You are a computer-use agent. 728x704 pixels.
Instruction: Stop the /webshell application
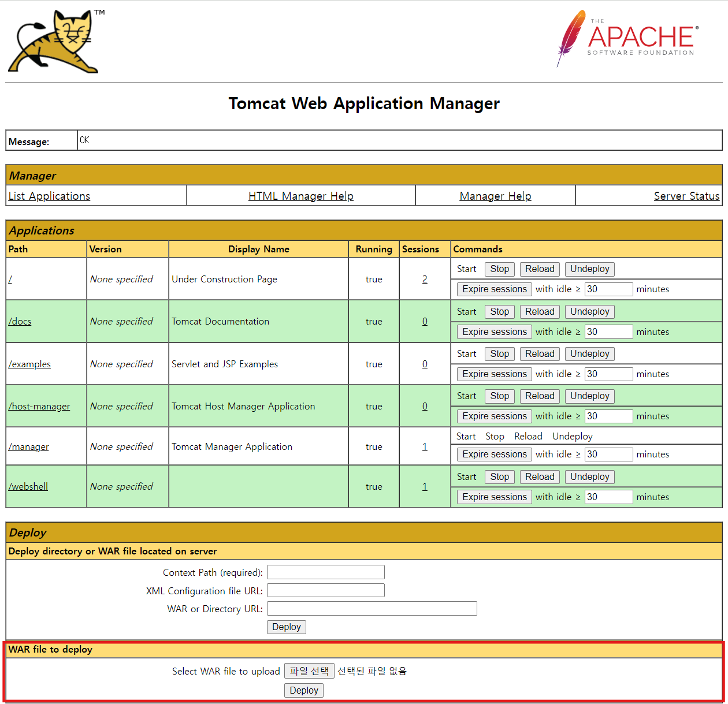pos(500,477)
